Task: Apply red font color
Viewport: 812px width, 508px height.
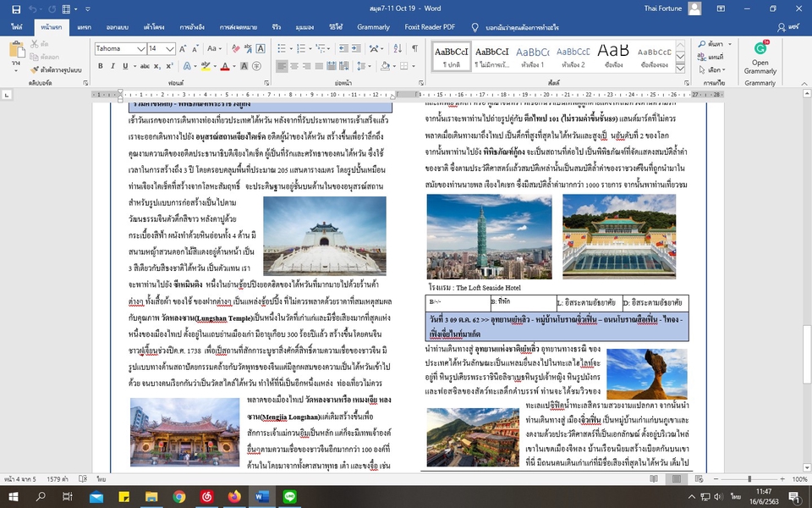Action: [225, 66]
